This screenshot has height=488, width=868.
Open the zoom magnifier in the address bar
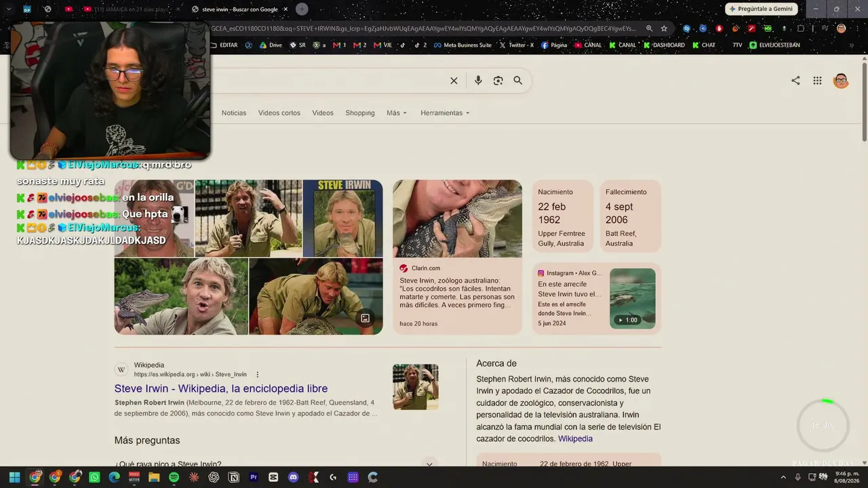(x=649, y=28)
